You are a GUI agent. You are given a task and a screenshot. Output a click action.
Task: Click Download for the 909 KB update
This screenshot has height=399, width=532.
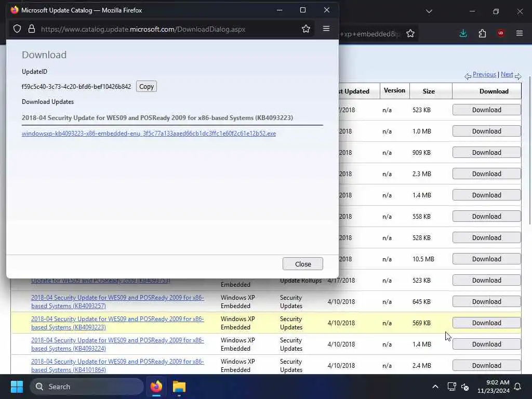(486, 152)
